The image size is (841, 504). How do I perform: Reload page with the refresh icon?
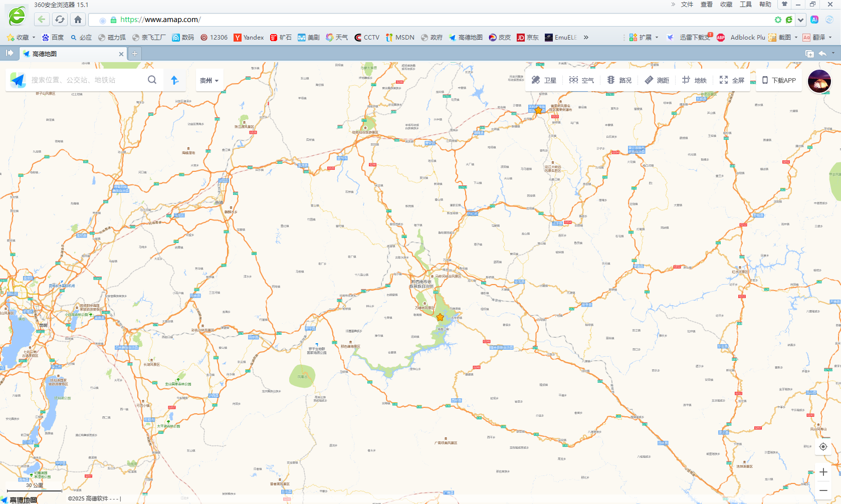coord(60,20)
